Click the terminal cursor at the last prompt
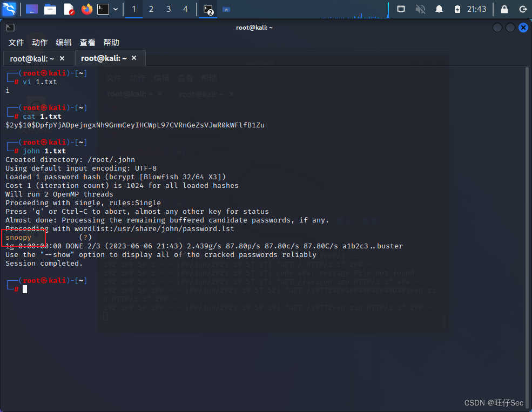The width and height of the screenshot is (532, 412). point(25,289)
